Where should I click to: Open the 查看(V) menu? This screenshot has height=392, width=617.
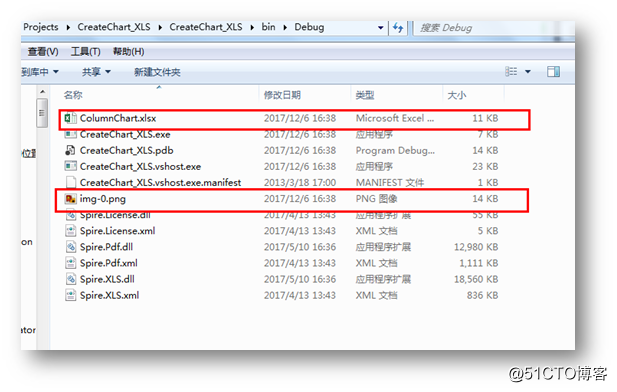point(43,52)
